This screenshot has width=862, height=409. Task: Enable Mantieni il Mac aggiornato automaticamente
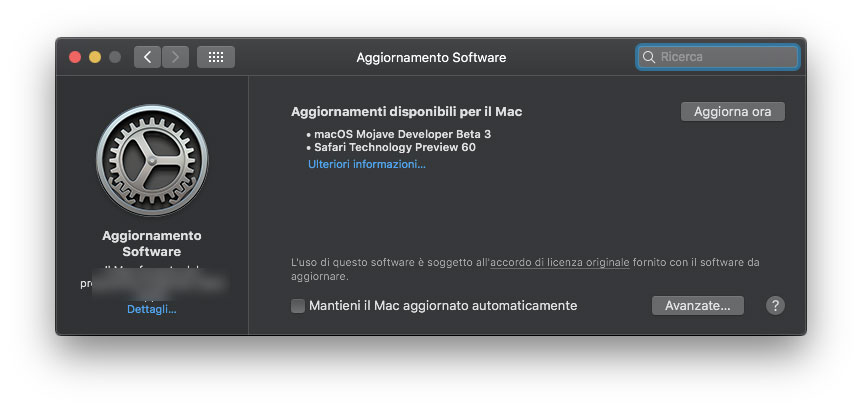298,306
